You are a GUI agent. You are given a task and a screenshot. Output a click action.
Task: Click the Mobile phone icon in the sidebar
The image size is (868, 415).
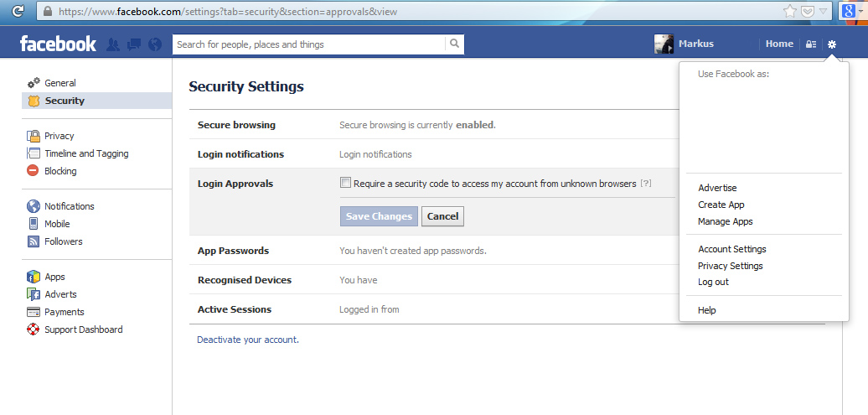(34, 224)
